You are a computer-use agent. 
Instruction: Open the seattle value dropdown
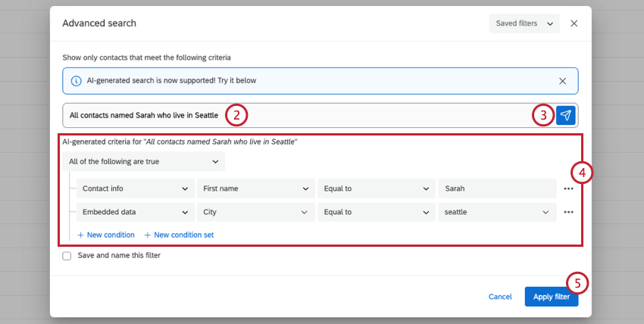(x=497, y=212)
